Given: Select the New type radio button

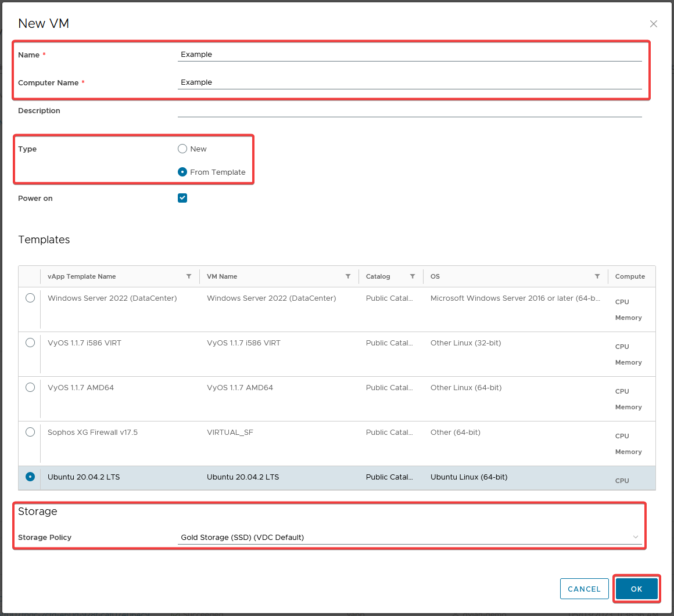Looking at the screenshot, I should tap(182, 149).
